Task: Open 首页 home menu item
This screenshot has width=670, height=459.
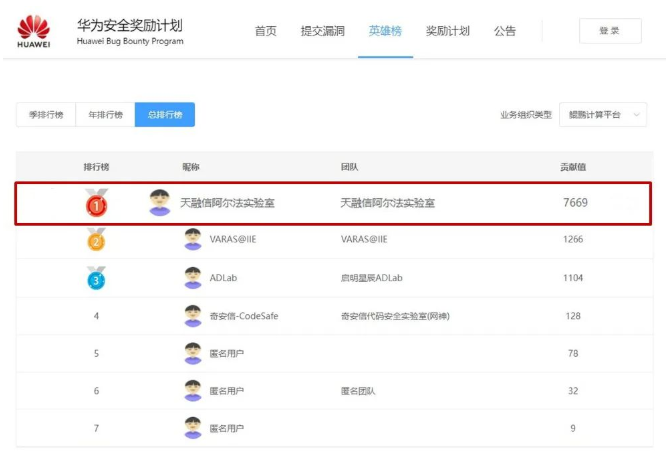Action: coord(265,31)
